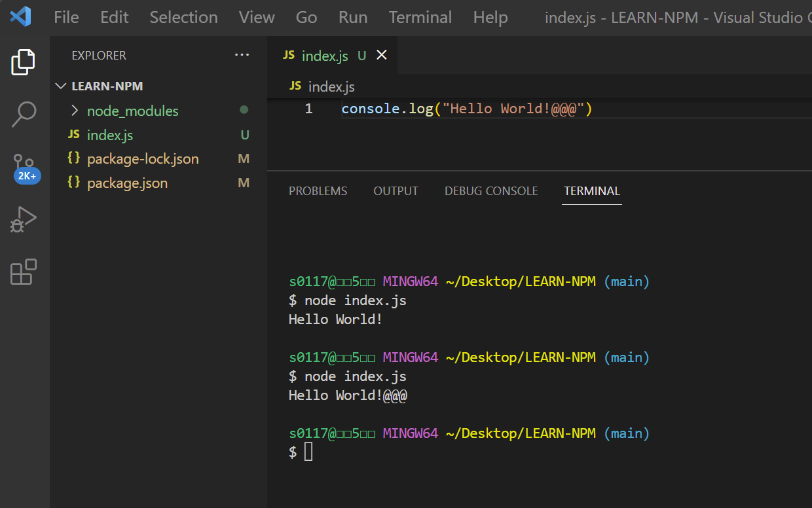Click console.log in the code editor

(x=387, y=109)
